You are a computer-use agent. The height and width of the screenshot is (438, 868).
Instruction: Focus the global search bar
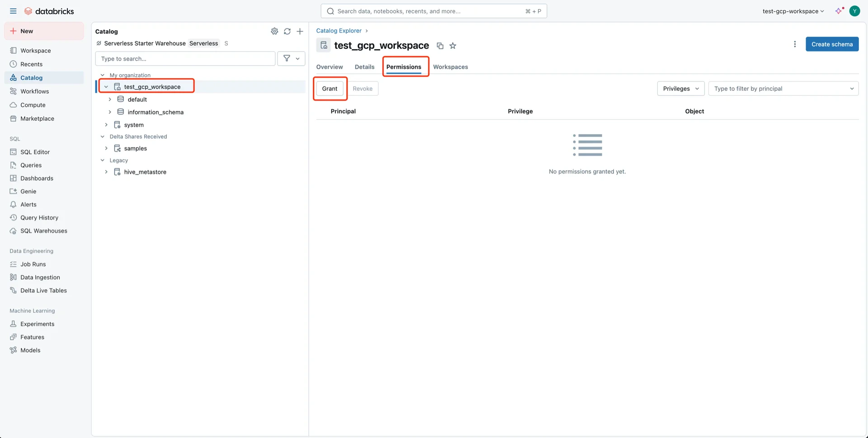434,11
